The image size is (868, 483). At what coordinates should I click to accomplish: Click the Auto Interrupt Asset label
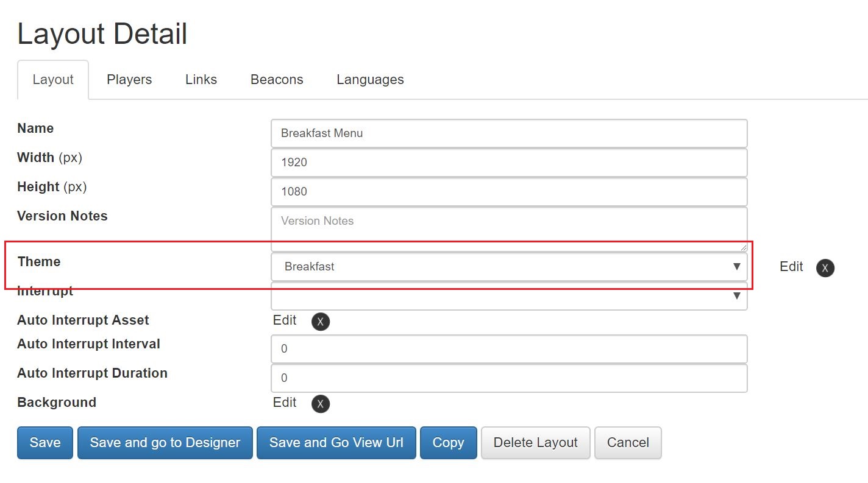pos(83,320)
